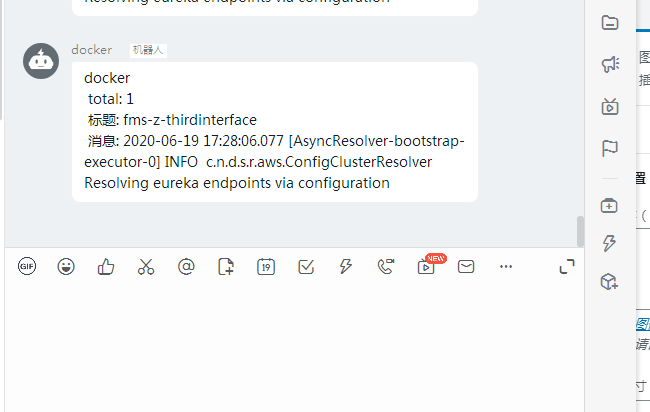
Task: Attach a file to the message
Action: coord(226,267)
